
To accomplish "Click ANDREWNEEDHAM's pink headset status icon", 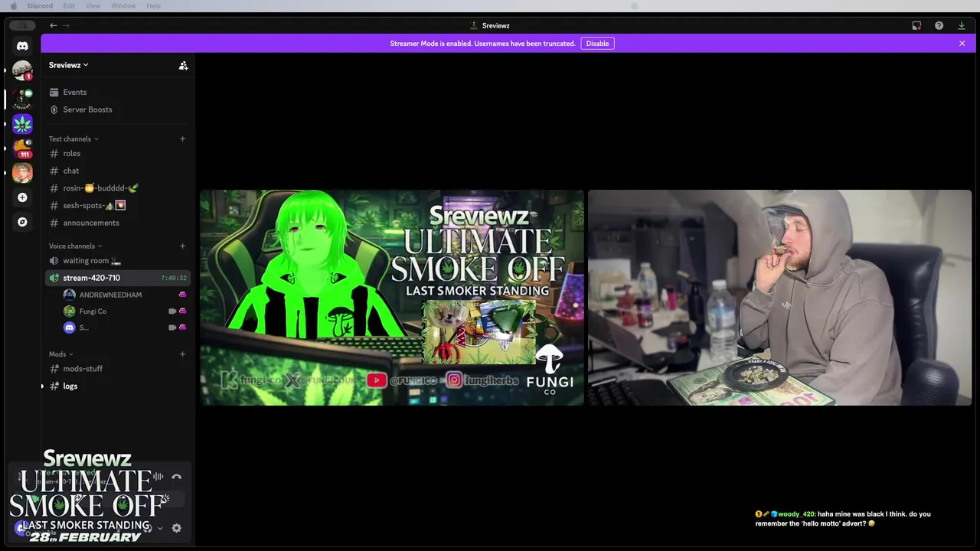I will tap(182, 295).
